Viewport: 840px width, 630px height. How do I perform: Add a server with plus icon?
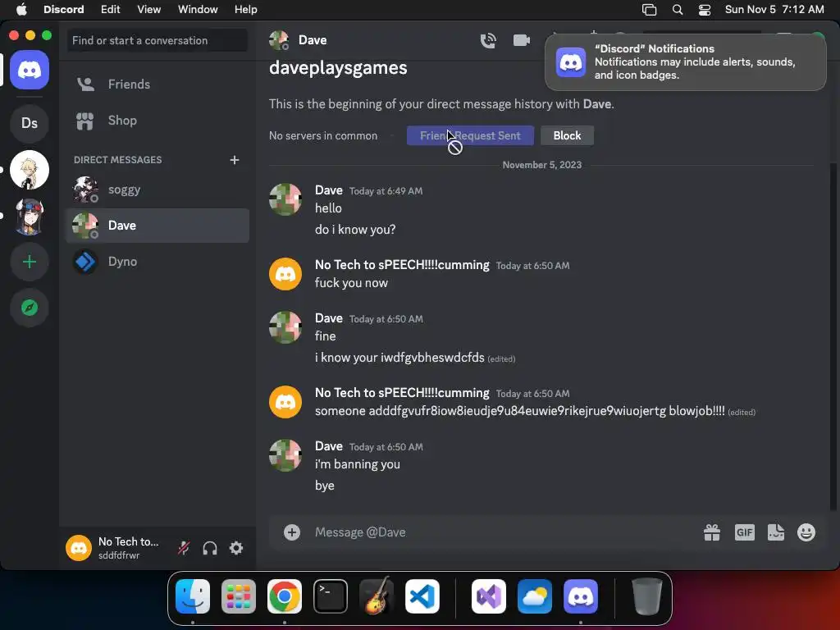(30, 262)
